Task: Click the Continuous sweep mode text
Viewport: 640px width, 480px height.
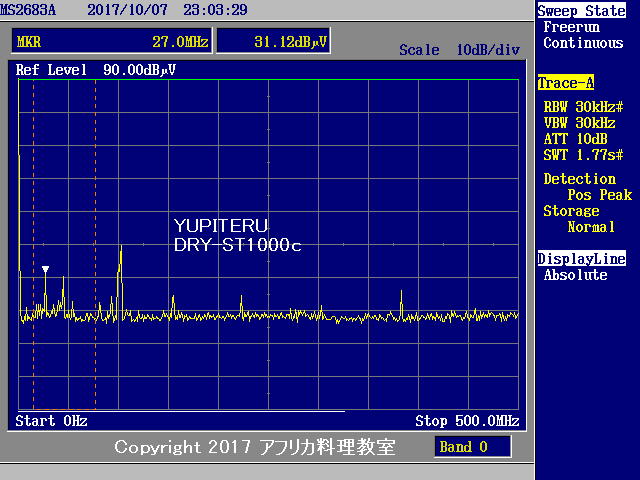Action: click(583, 43)
